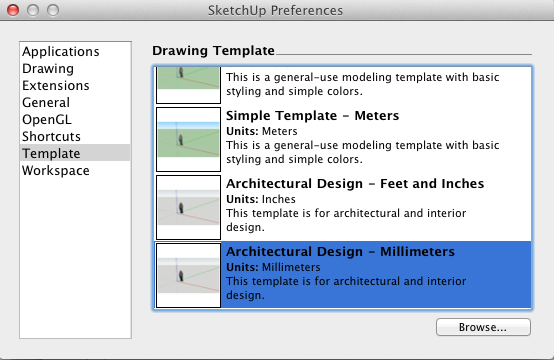Screen dimensions: 554x360
Task: Click Architectural Design Millimeters thumbnail
Action: click(x=188, y=275)
